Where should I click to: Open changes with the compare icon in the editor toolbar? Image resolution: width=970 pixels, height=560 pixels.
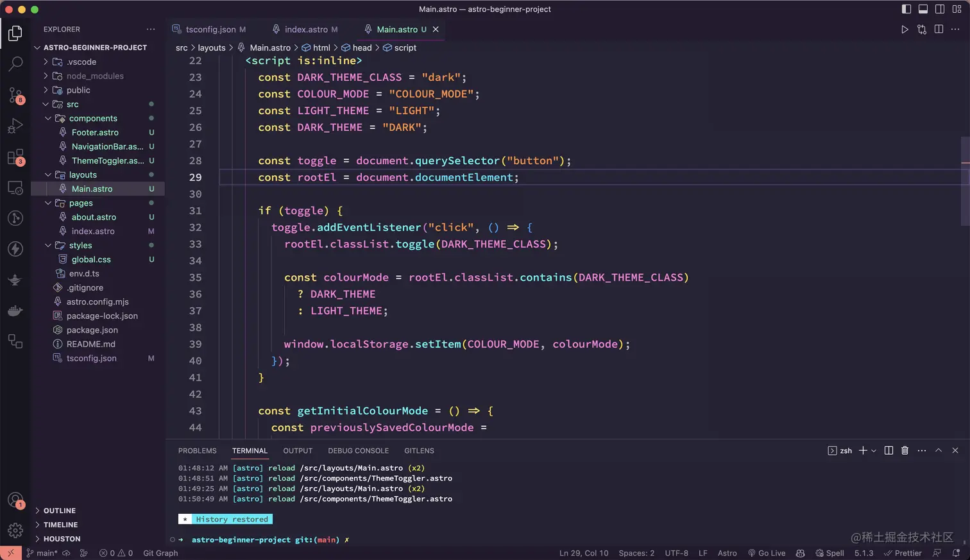coord(922,30)
